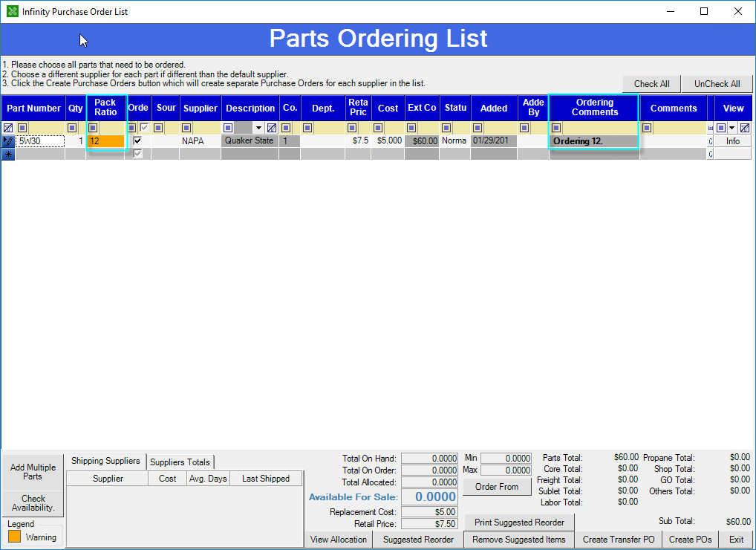The height and width of the screenshot is (550, 756).
Task: Click the Status column filter icon
Action: coord(446,128)
